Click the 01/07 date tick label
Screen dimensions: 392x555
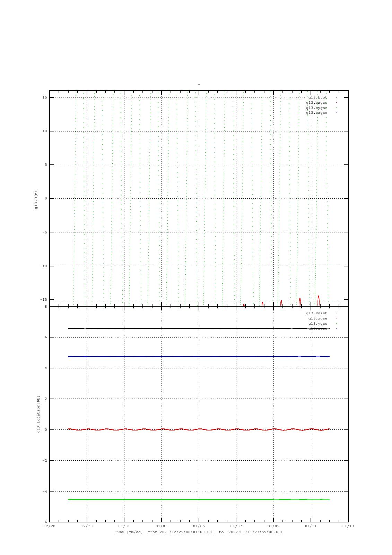(x=236, y=526)
